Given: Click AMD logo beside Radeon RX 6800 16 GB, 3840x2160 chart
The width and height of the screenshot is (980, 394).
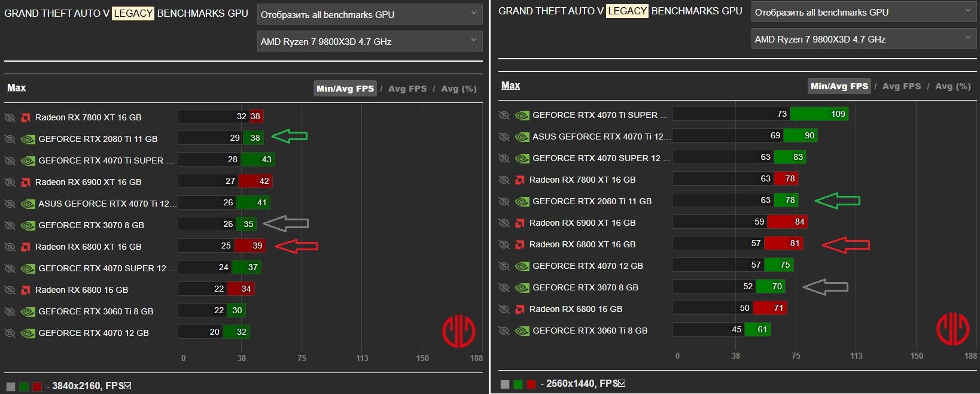Looking at the screenshot, I should point(26,290).
